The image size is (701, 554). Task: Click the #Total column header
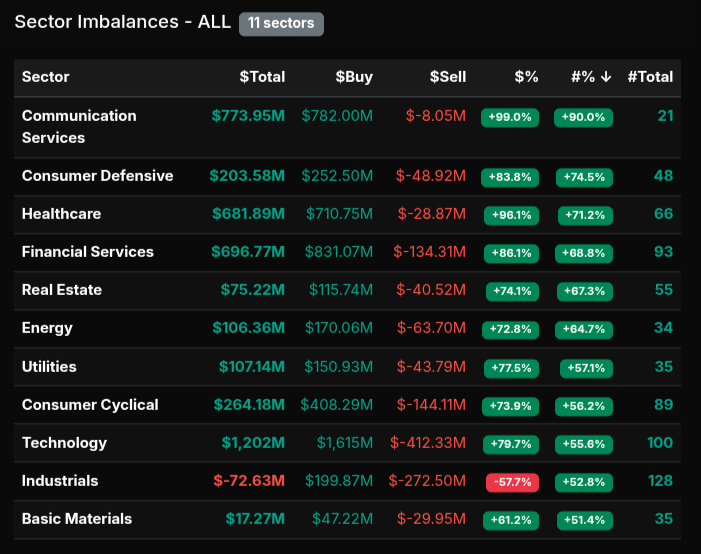coord(649,77)
